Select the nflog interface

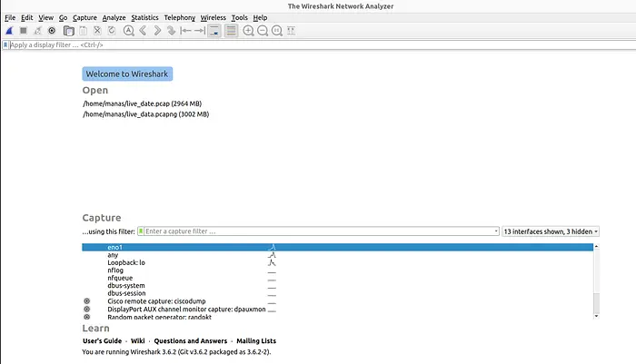point(337,271)
